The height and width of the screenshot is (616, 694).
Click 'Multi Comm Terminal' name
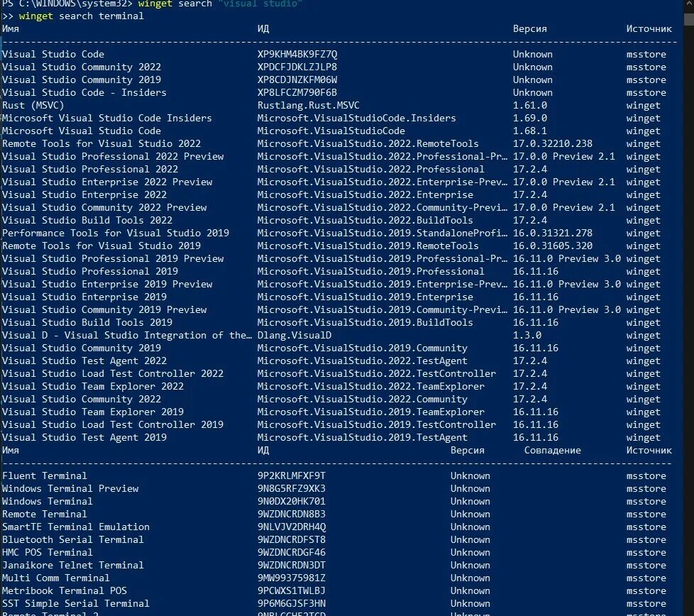tap(56, 578)
